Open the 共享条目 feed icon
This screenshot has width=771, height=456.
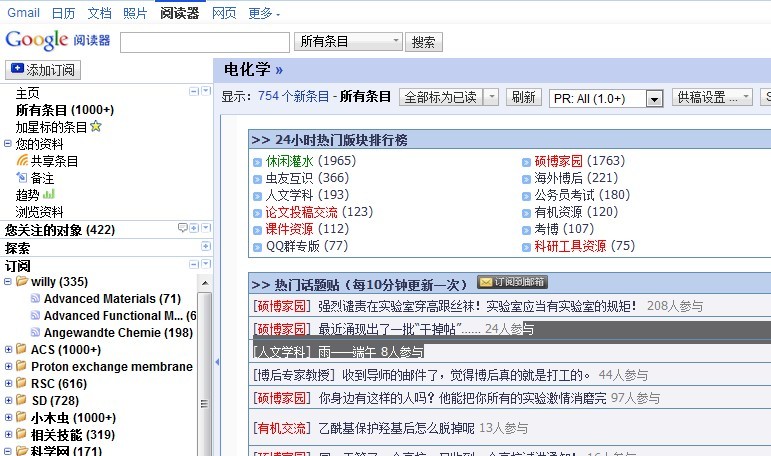click(22, 160)
